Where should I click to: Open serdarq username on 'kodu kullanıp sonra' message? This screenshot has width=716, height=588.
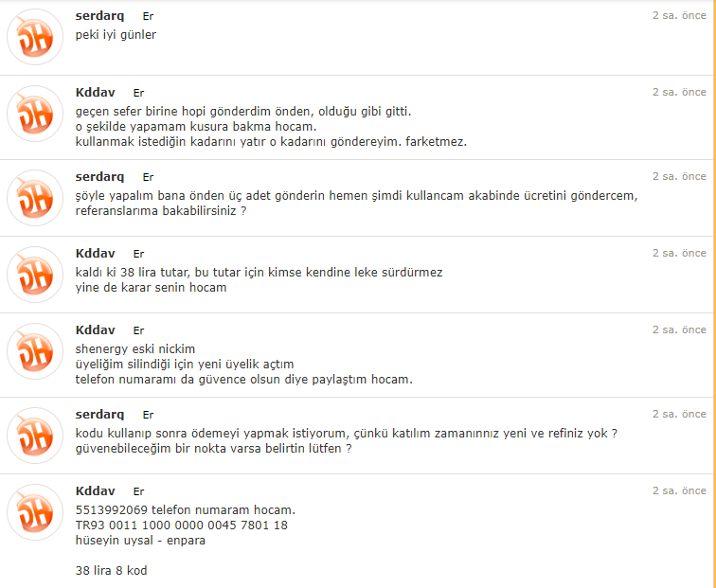[x=99, y=415]
